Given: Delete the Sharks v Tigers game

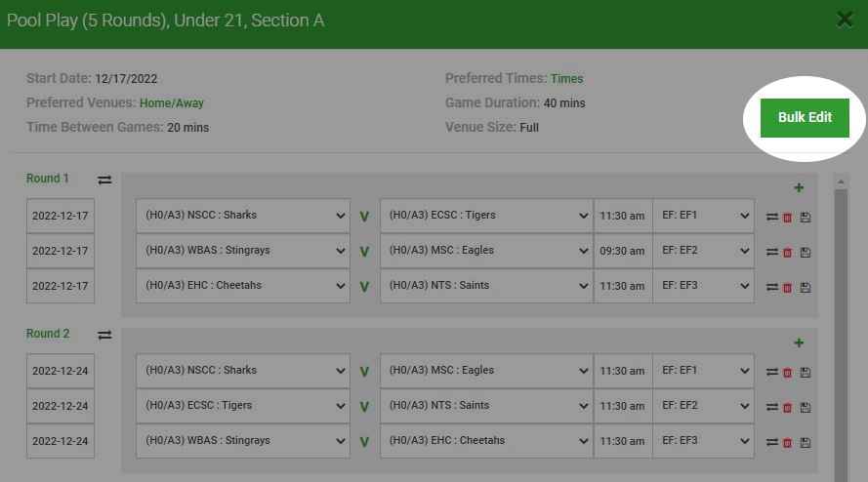Looking at the screenshot, I should [x=787, y=218].
